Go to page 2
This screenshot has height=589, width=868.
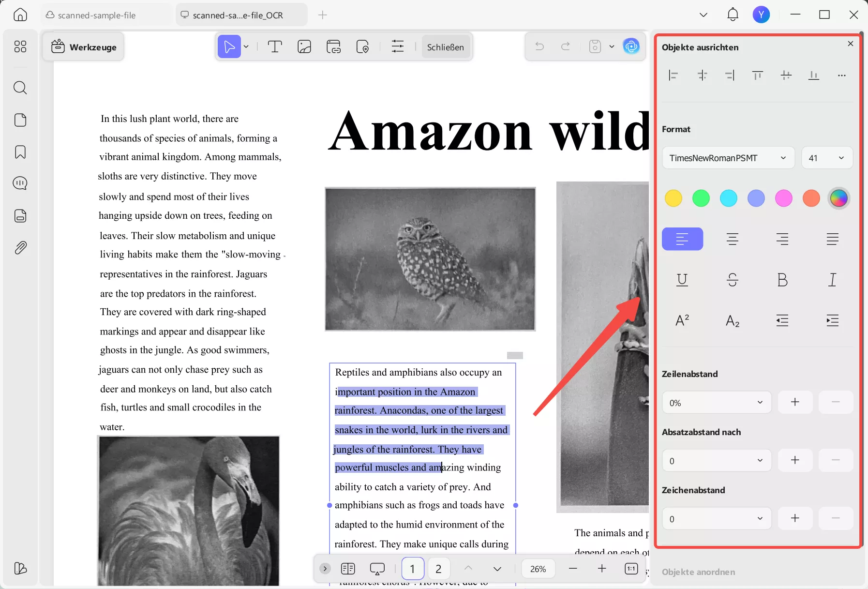(439, 569)
